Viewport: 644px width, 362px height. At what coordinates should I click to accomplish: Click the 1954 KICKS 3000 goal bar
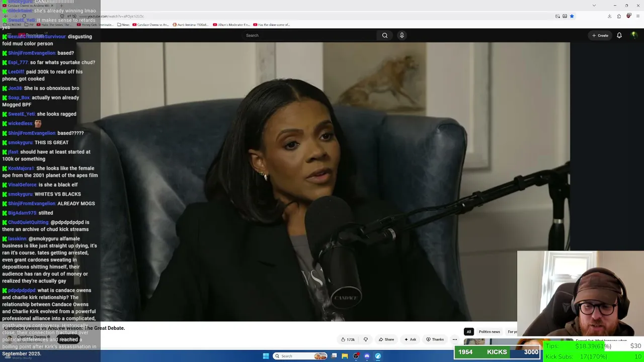click(x=498, y=352)
